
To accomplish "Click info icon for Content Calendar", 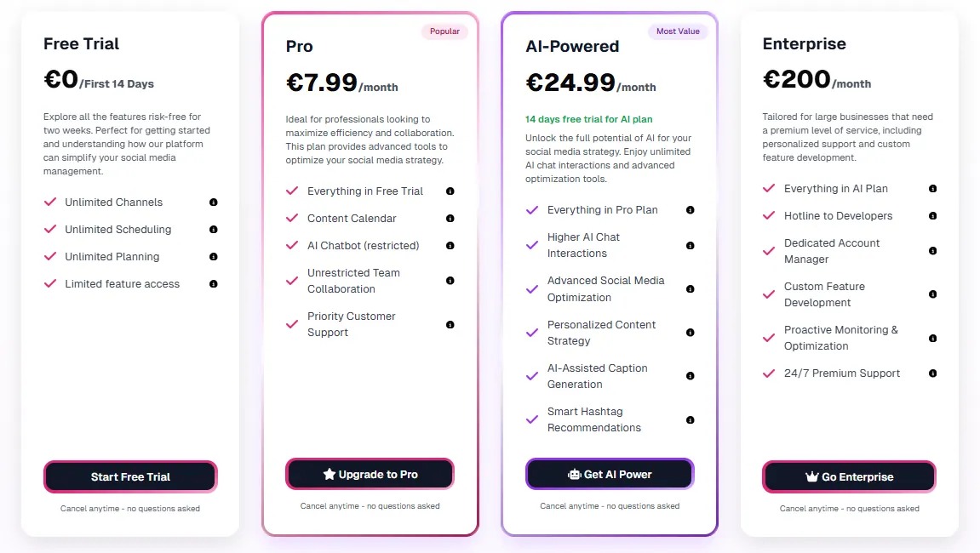I will pyautogui.click(x=450, y=218).
